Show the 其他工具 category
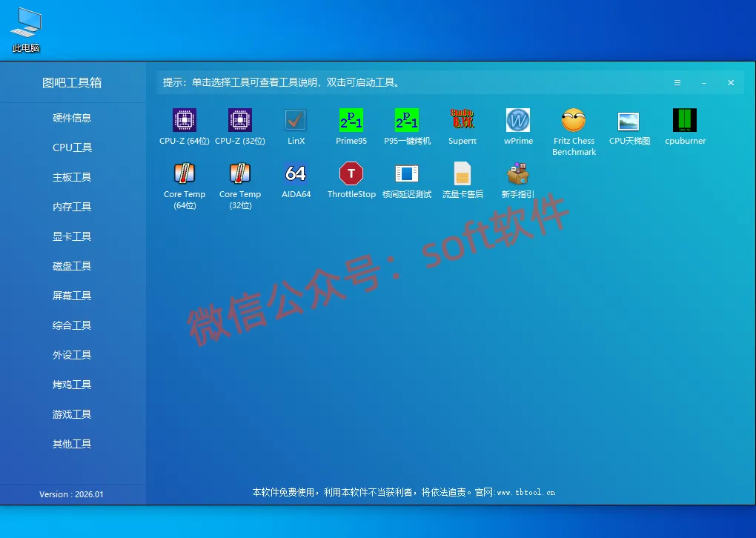Image resolution: width=756 pixels, height=538 pixels. point(72,444)
